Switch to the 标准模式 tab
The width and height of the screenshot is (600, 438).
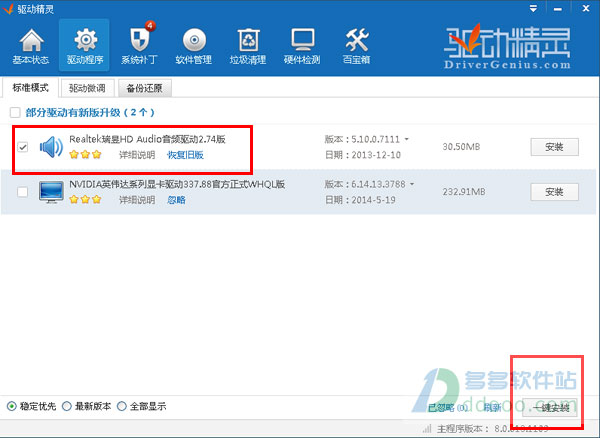point(31,88)
